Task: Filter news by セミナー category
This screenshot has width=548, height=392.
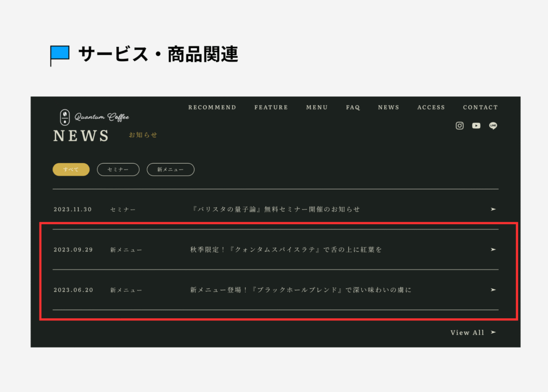Action: click(118, 170)
